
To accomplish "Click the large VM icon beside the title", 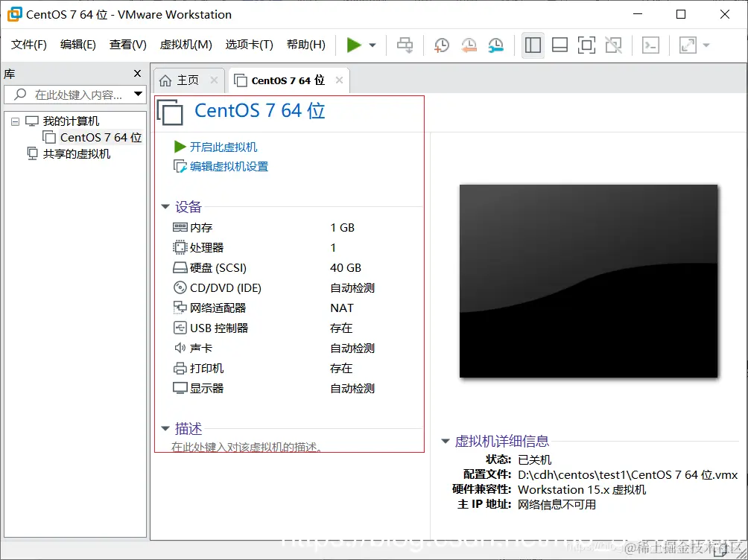I will (171, 112).
